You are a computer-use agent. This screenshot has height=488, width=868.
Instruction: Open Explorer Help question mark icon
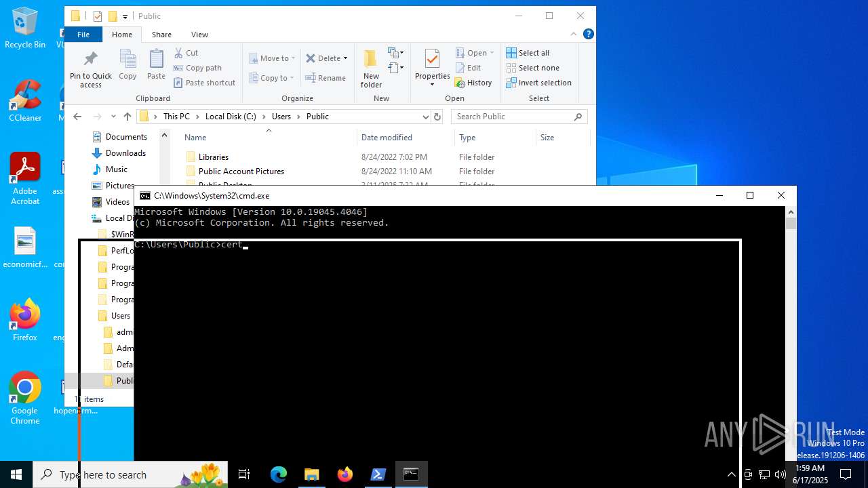pos(589,34)
